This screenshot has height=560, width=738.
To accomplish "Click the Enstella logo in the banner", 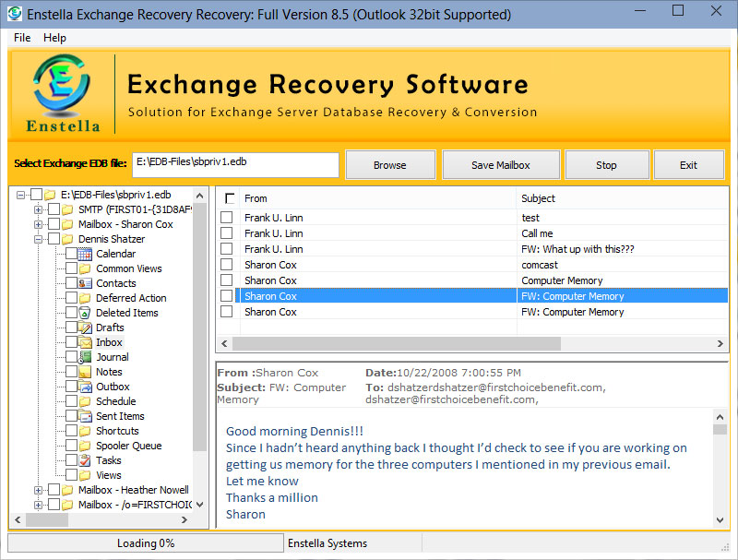I will tap(62, 94).
